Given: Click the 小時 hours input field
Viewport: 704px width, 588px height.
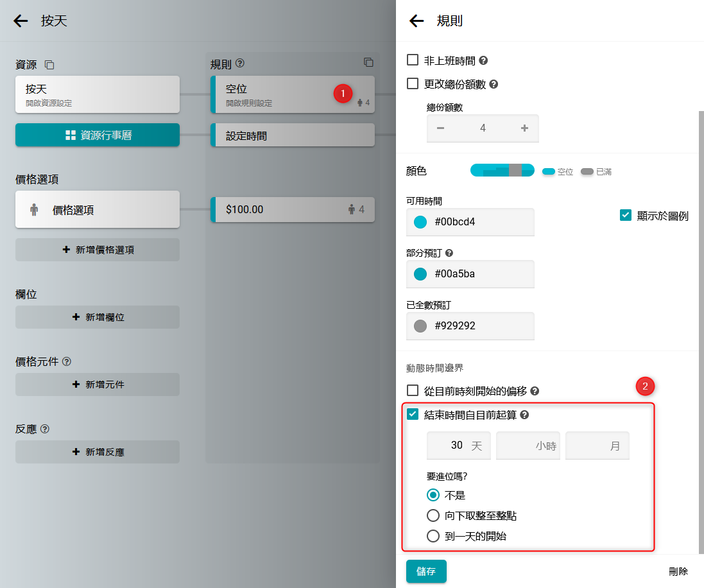Looking at the screenshot, I should click(528, 445).
